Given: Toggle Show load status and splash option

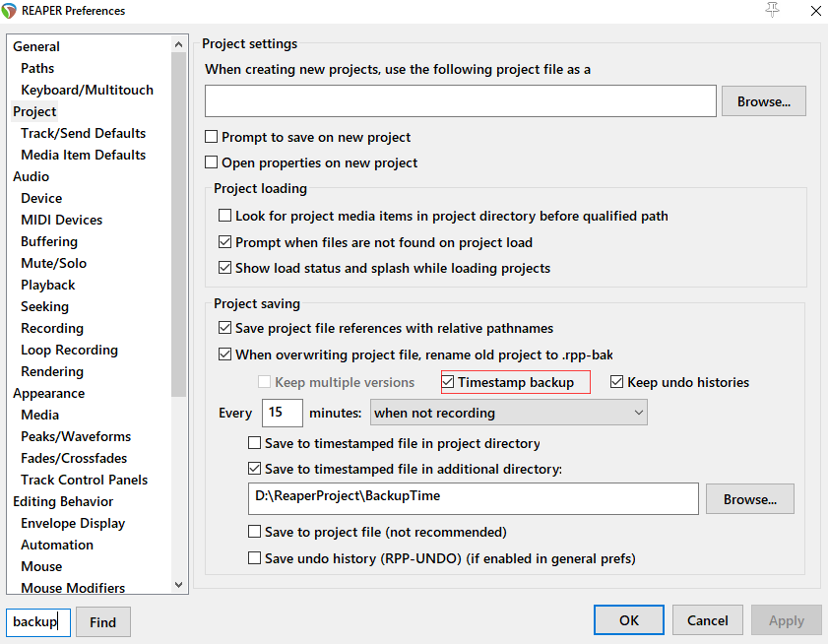Looking at the screenshot, I should 225,268.
